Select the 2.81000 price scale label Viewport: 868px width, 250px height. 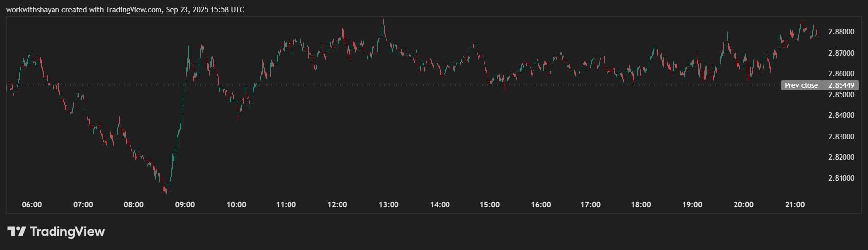[841, 178]
